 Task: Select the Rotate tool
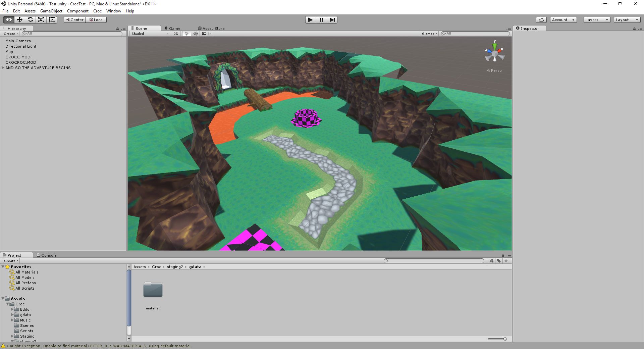pos(30,20)
